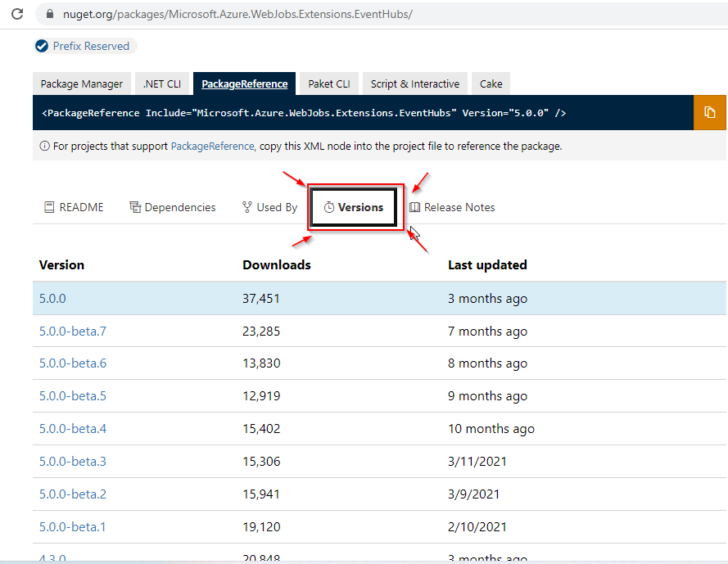Open version 5.0.0-beta.1

[x=73, y=526]
